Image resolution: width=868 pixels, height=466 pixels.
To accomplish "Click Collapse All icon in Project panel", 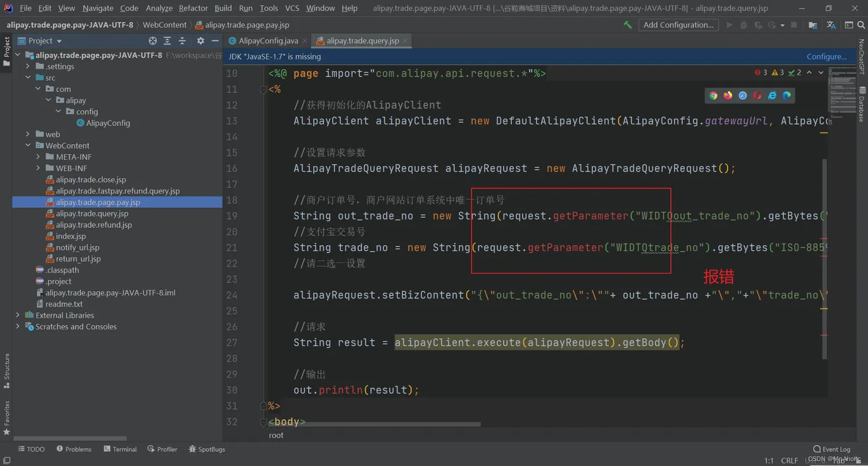I will (182, 40).
